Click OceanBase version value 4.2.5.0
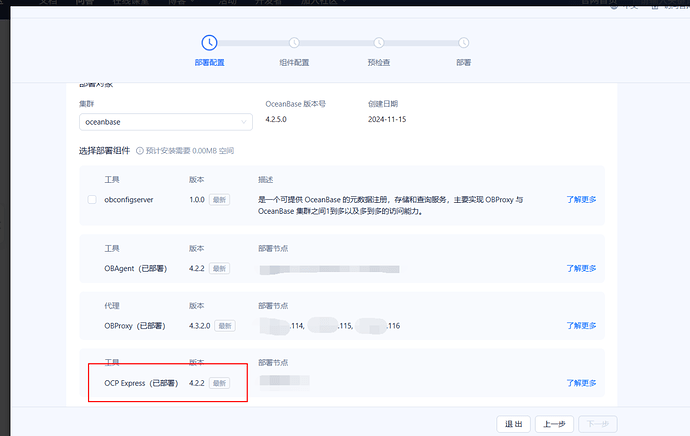690x436 pixels. click(276, 119)
